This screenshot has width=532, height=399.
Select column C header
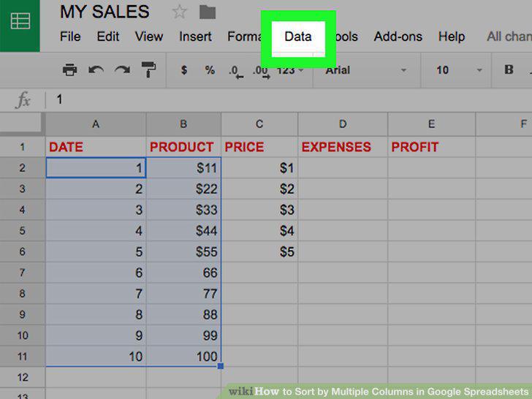(259, 124)
